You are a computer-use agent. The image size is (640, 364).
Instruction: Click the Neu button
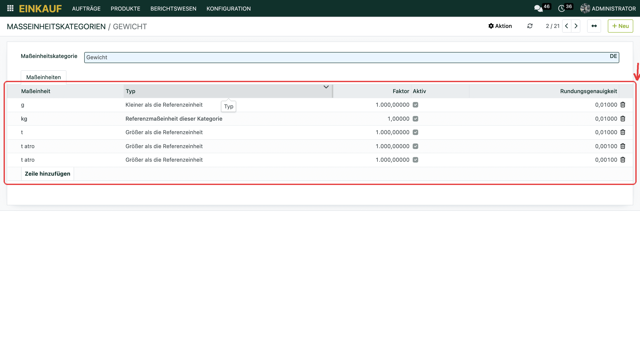tap(620, 26)
